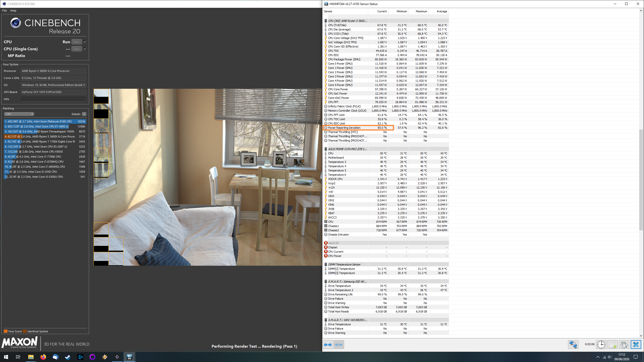Open the volume tray icon
Image resolution: width=644 pixels, height=362 pixels.
(610, 357)
